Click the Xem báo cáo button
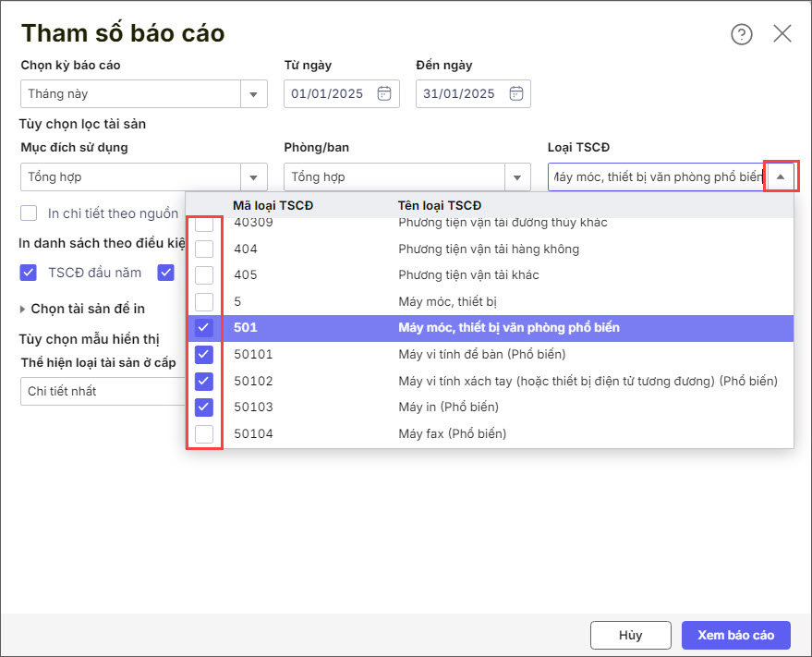 tap(735, 635)
